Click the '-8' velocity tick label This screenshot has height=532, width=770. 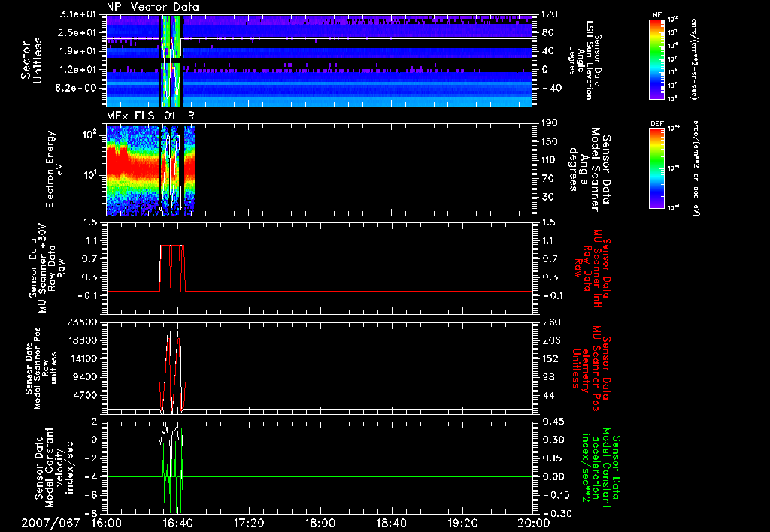pyautogui.click(x=91, y=513)
